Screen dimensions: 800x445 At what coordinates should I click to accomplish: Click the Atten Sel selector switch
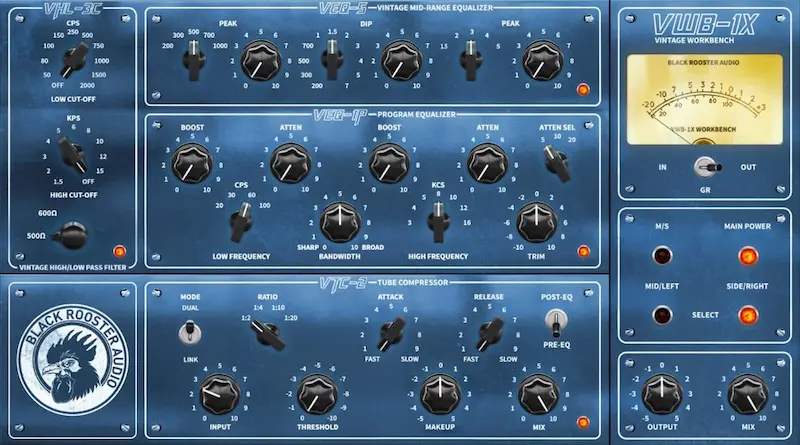[x=551, y=158]
